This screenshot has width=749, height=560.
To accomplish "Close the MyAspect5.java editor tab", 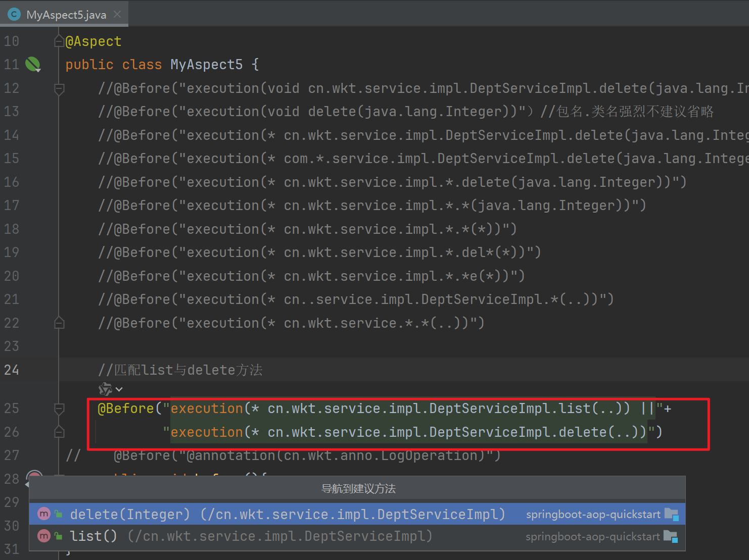I will pos(117,15).
